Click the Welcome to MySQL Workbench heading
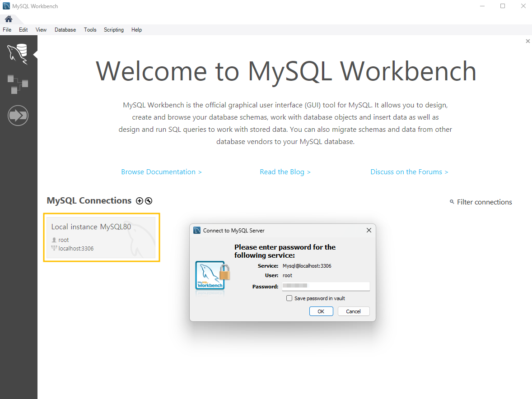The image size is (532, 399). [x=286, y=71]
